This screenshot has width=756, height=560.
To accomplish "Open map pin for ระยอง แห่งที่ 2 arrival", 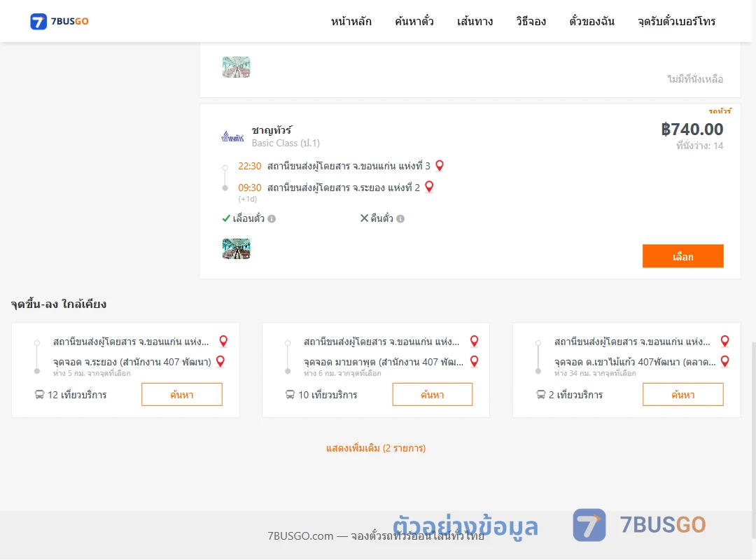I will click(429, 187).
